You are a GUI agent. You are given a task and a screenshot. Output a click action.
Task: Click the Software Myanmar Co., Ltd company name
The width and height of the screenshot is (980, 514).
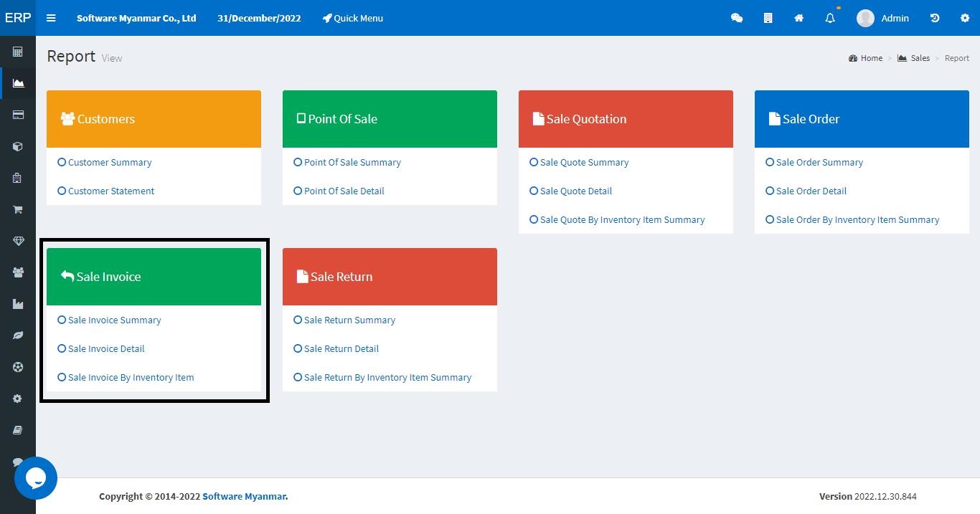[x=136, y=18]
